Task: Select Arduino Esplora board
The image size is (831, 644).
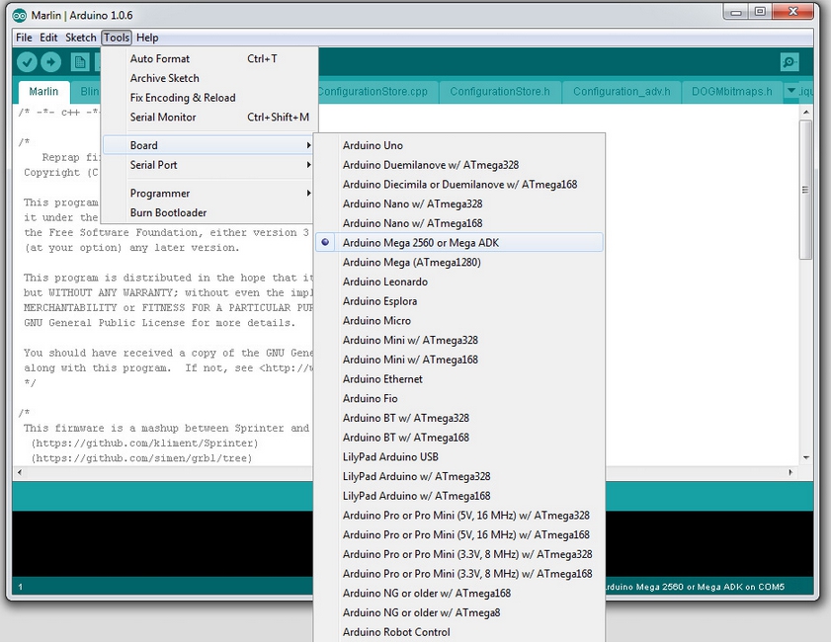Action: point(458,301)
